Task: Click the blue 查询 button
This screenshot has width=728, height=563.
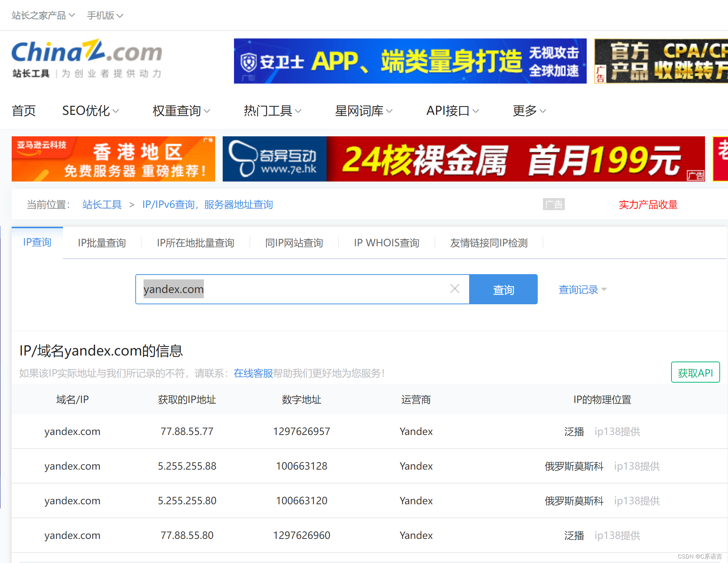Action: coord(503,289)
